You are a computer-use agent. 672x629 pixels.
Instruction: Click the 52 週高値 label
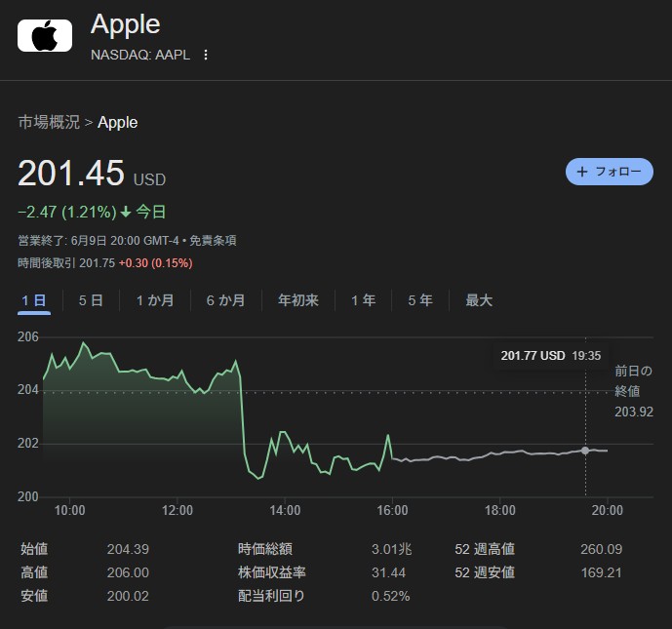click(x=485, y=549)
